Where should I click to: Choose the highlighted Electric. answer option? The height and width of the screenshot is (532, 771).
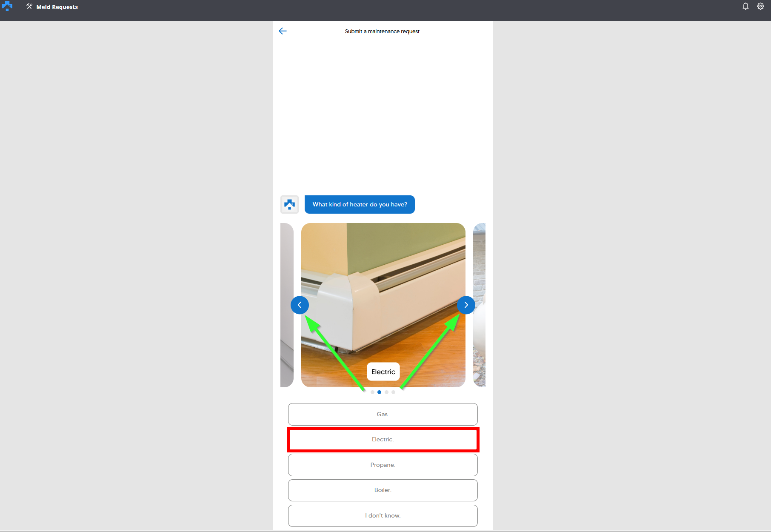(383, 440)
